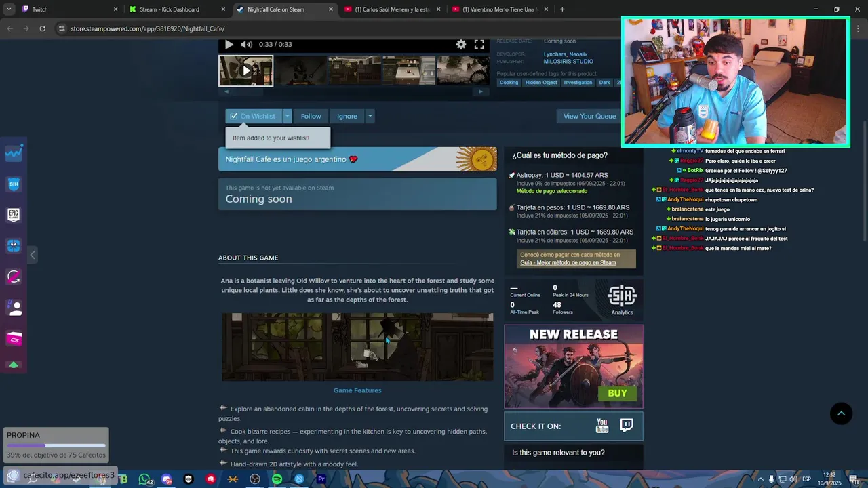Click the Dark tag
This screenshot has height=488, width=868.
pyautogui.click(x=604, y=83)
